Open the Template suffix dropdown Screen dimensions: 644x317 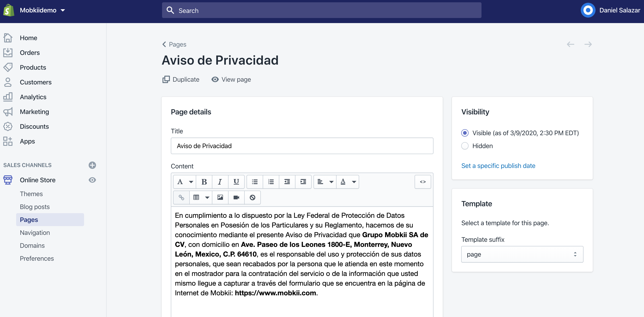(522, 254)
